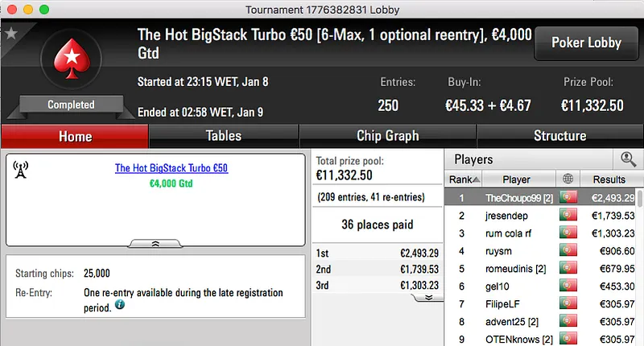Expand the prize payouts list
This screenshot has width=644, height=346.
[x=428, y=297]
